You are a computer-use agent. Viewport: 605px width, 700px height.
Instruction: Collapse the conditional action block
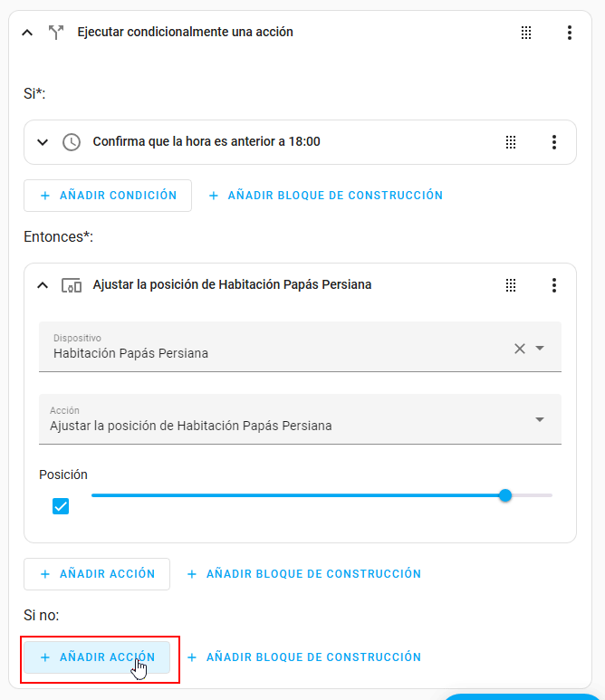(x=27, y=33)
